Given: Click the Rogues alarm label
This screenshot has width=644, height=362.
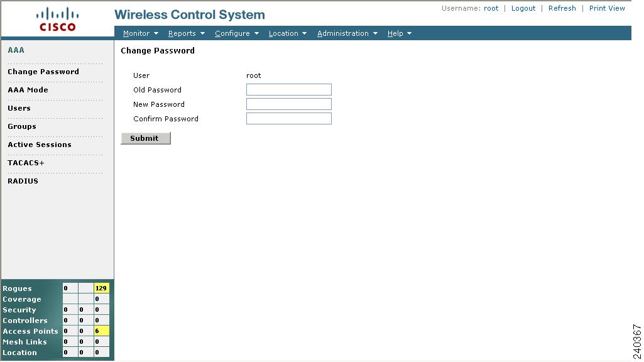Looking at the screenshot, I should click(x=17, y=288).
